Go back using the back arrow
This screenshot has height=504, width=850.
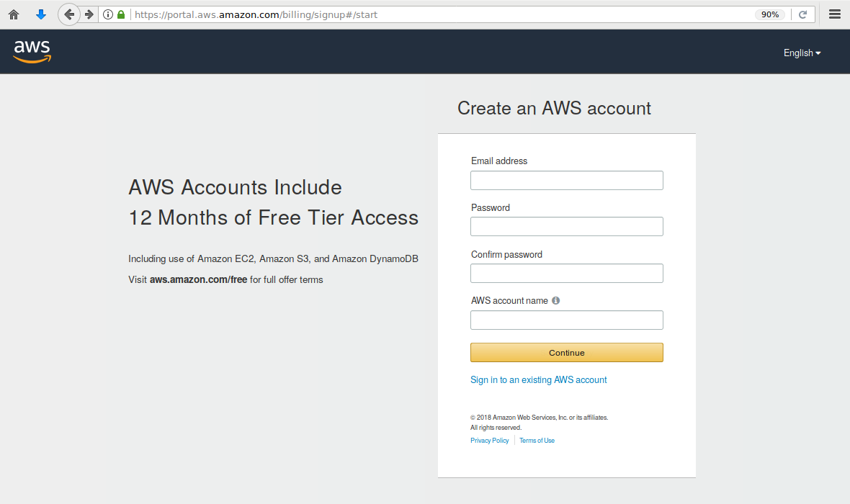[x=68, y=14]
